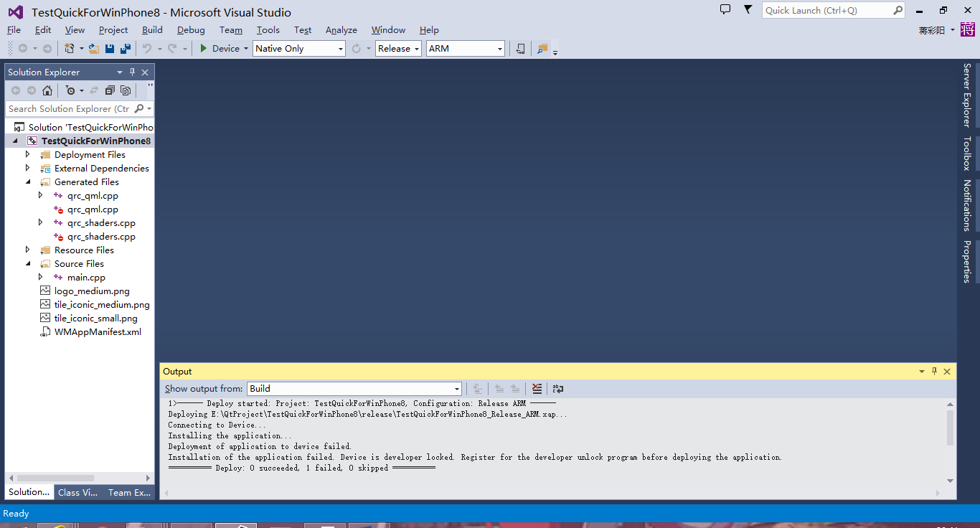The image size is (980, 528).
Task: Open the File menu
Action: point(14,30)
